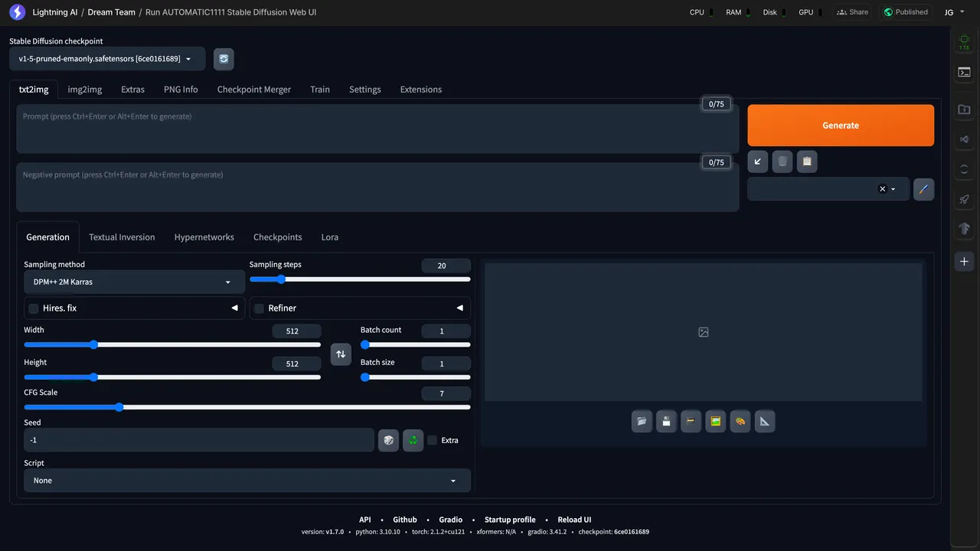Clear the styles selection with the X
The image size is (980, 551).
click(882, 189)
